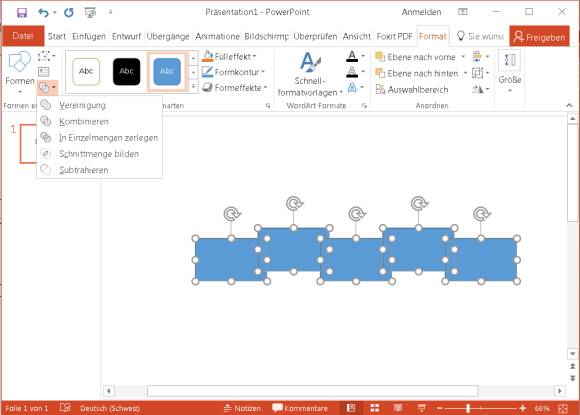Click Anmelden to sign in

click(x=421, y=12)
